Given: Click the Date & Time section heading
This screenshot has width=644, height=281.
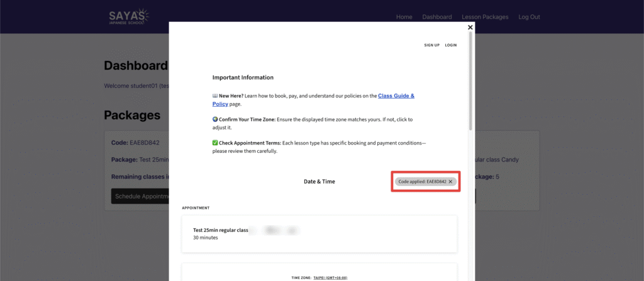Looking at the screenshot, I should coord(319,182).
